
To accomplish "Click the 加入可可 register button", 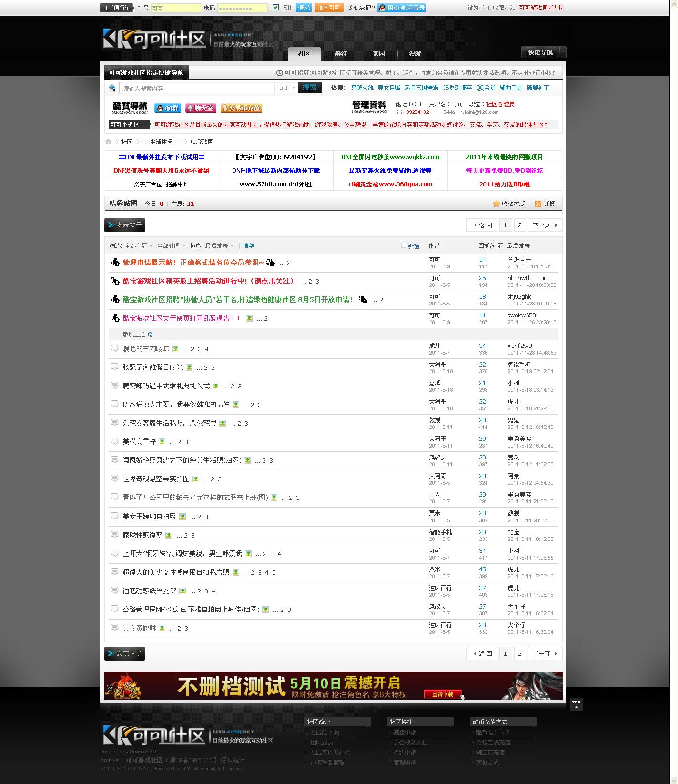I will pos(329,8).
